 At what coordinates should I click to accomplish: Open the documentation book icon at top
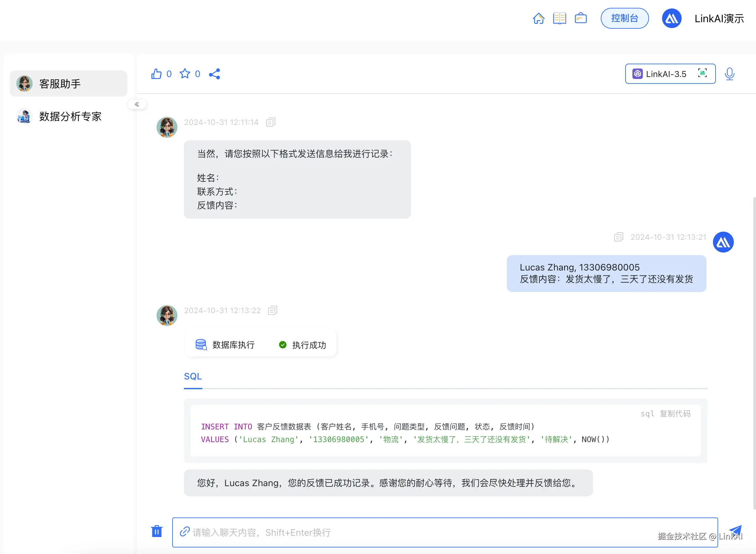click(x=559, y=19)
